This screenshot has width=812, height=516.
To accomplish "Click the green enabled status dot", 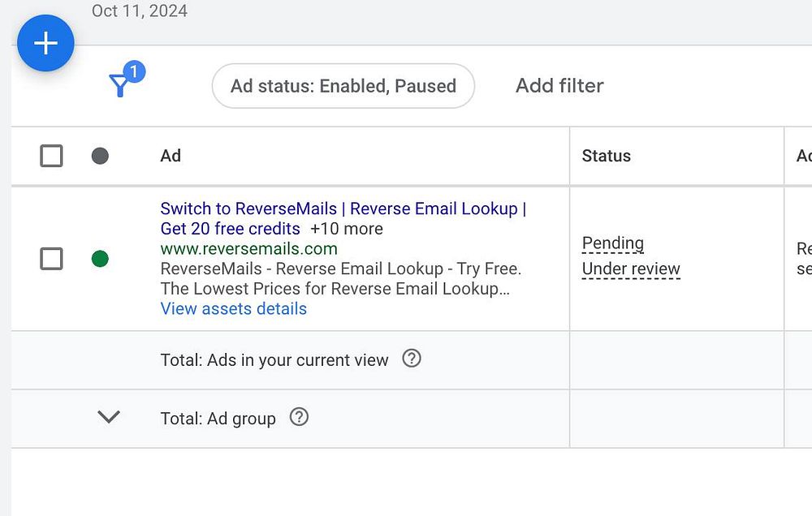I will 100,259.
